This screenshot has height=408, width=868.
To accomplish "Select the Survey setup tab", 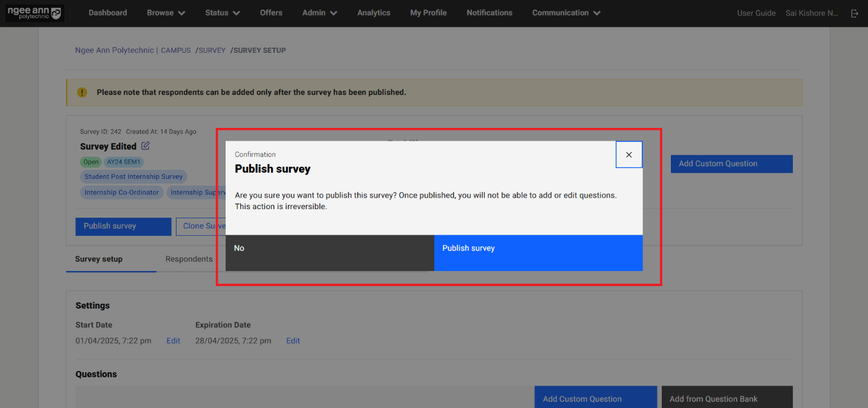I will coord(99,259).
